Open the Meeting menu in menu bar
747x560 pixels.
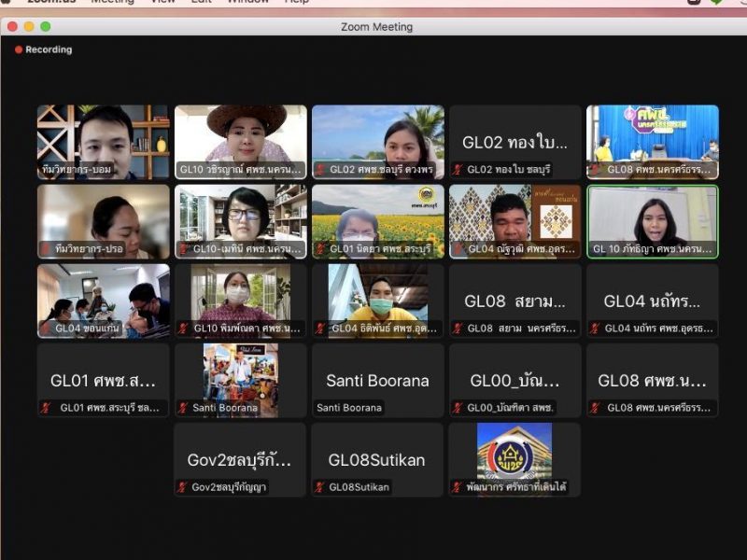(112, 2)
